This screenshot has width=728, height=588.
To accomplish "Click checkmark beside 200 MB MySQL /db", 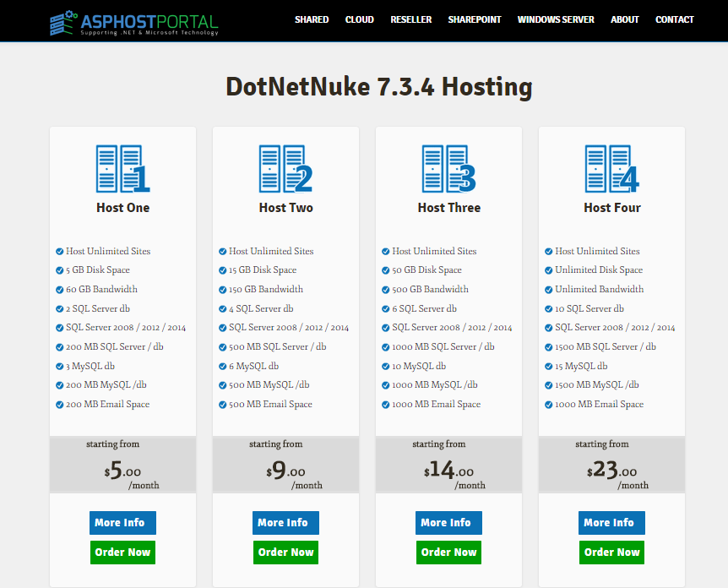I will (59, 385).
